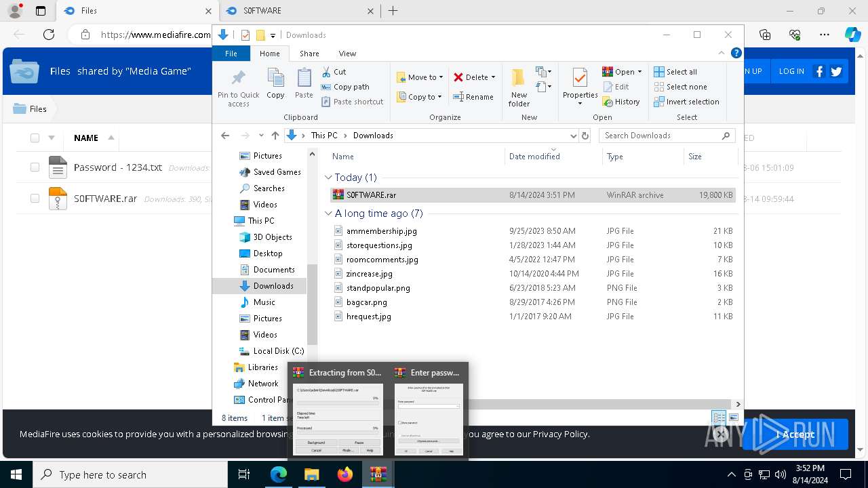Click the Edit command in ribbon
This screenshot has width=868, height=488.
[616, 87]
